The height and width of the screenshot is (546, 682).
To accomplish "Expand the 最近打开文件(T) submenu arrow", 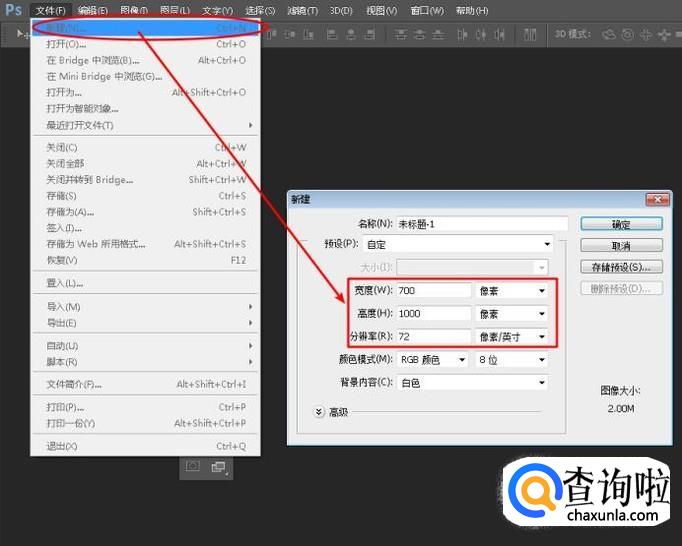I will tap(251, 125).
